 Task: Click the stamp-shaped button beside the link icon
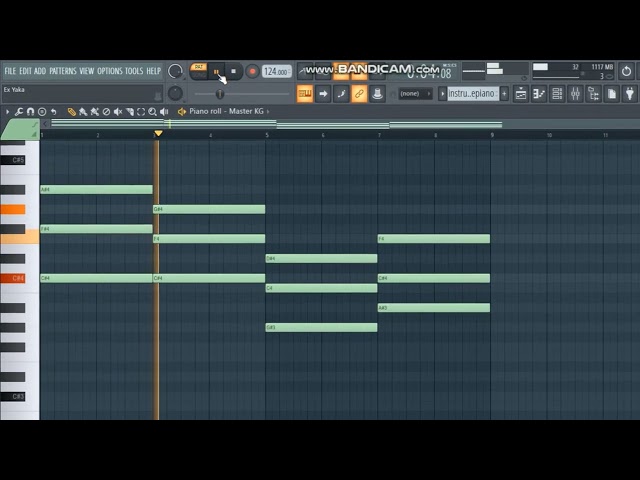pyautogui.click(x=377, y=94)
